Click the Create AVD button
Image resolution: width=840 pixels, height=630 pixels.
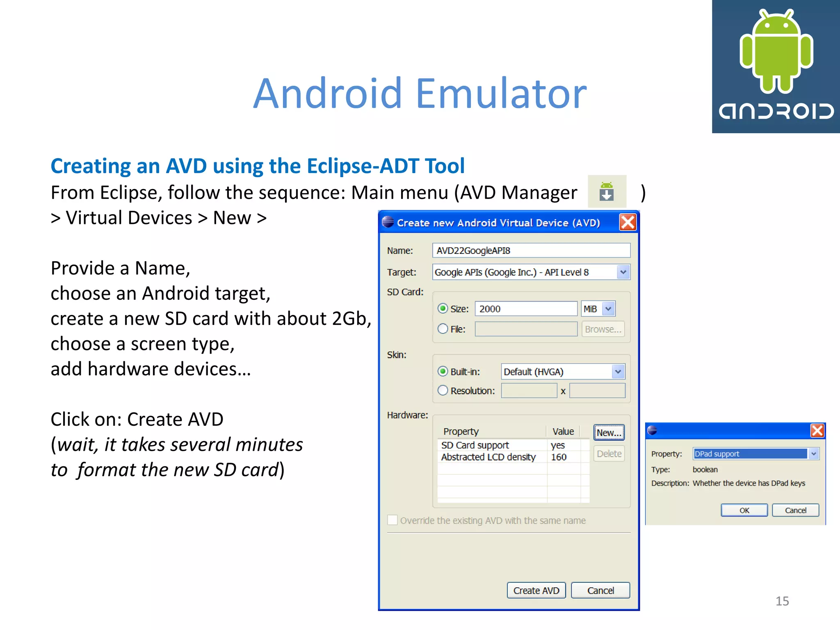tap(536, 590)
